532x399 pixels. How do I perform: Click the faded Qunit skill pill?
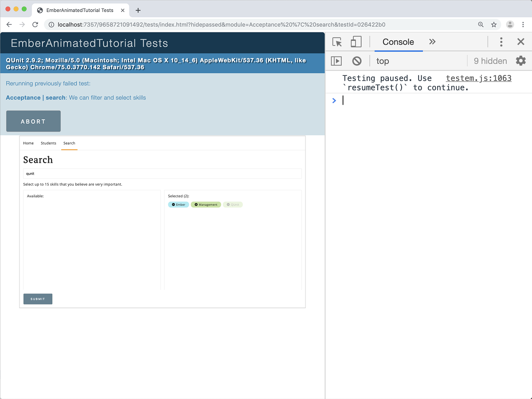point(233,205)
